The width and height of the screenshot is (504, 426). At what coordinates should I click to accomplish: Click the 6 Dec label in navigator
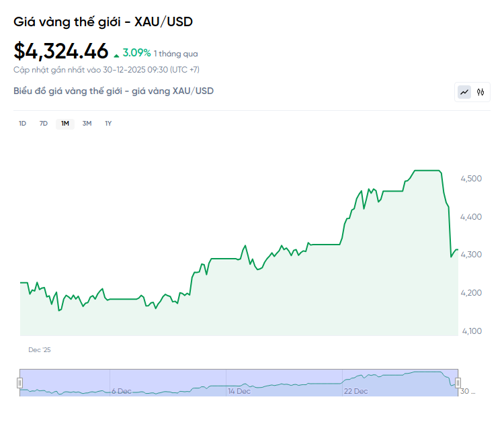tap(122, 391)
